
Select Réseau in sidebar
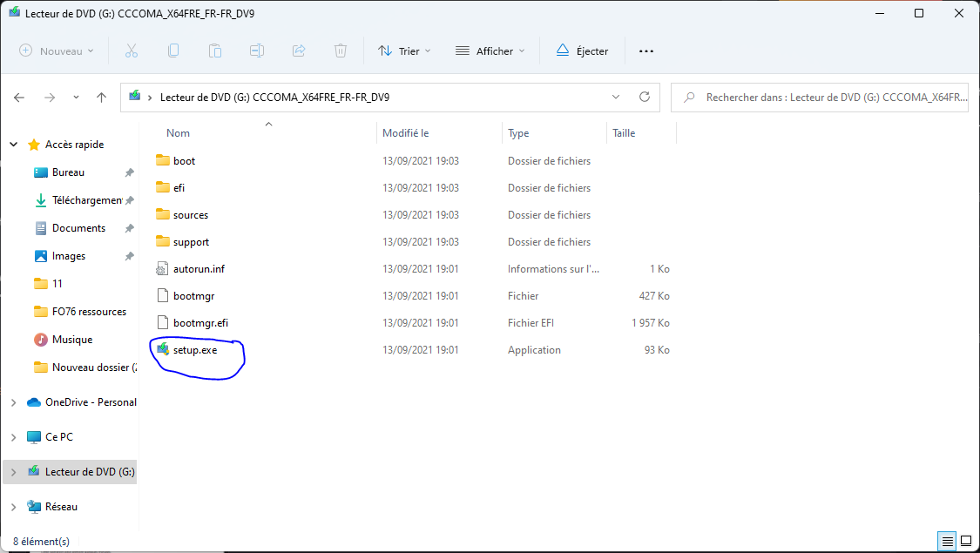pos(61,507)
